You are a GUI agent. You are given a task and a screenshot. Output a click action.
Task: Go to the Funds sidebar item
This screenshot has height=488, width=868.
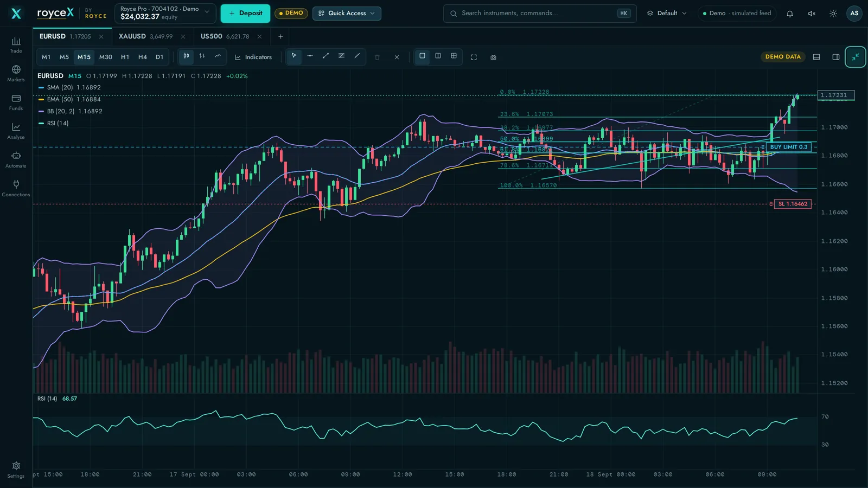coord(16,102)
